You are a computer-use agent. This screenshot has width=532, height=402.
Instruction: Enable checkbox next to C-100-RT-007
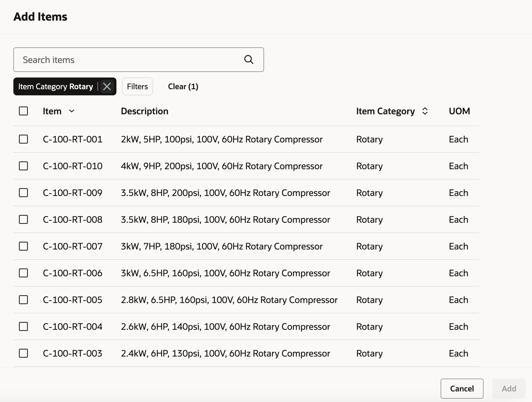[x=23, y=246]
